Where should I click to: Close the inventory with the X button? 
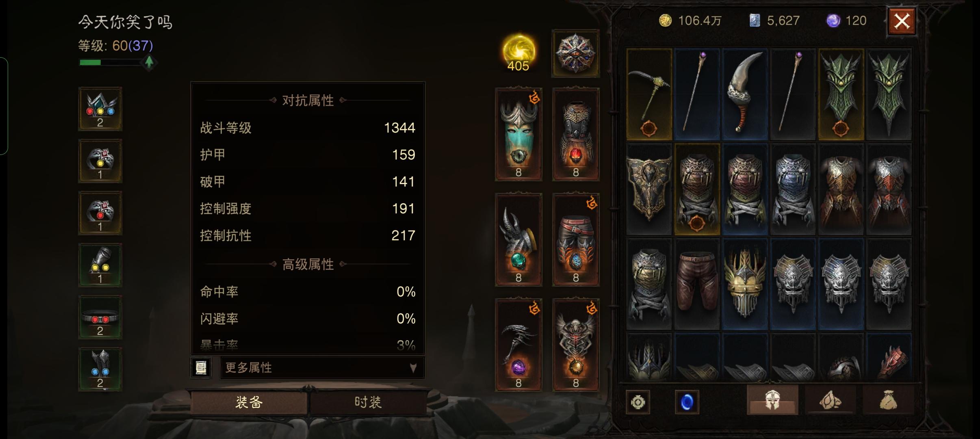[902, 21]
